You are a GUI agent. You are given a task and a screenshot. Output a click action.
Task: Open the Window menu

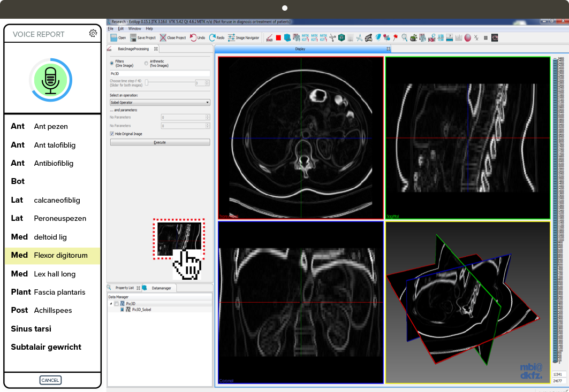134,28
